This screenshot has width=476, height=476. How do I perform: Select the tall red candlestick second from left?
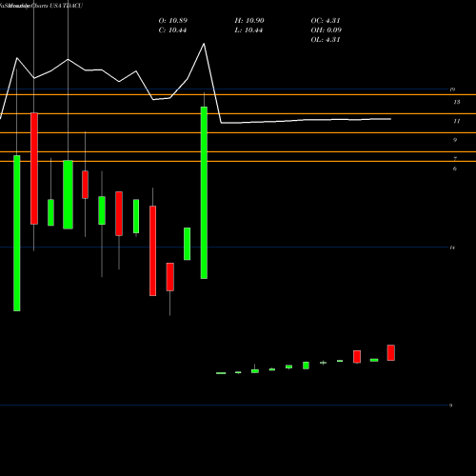(x=34, y=169)
